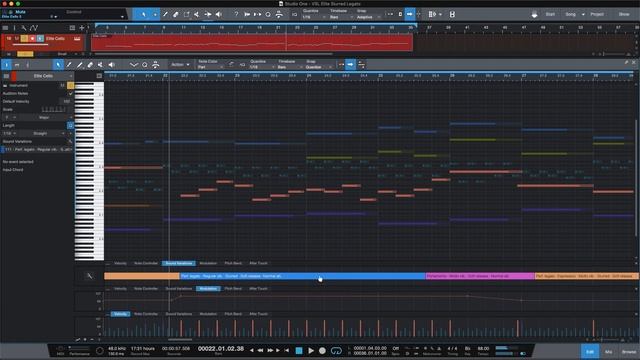Select the Eraser tool in main toolbar
Screen dimensions: 640x360
click(x=176, y=14)
